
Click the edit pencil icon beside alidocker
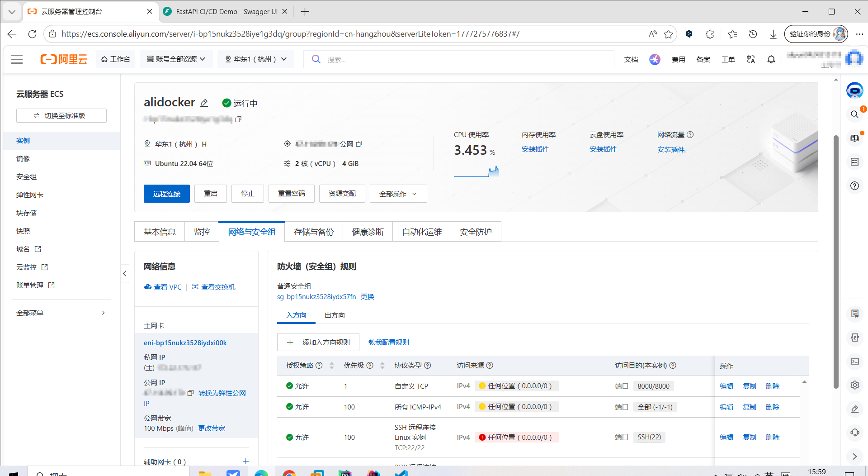pyautogui.click(x=204, y=103)
